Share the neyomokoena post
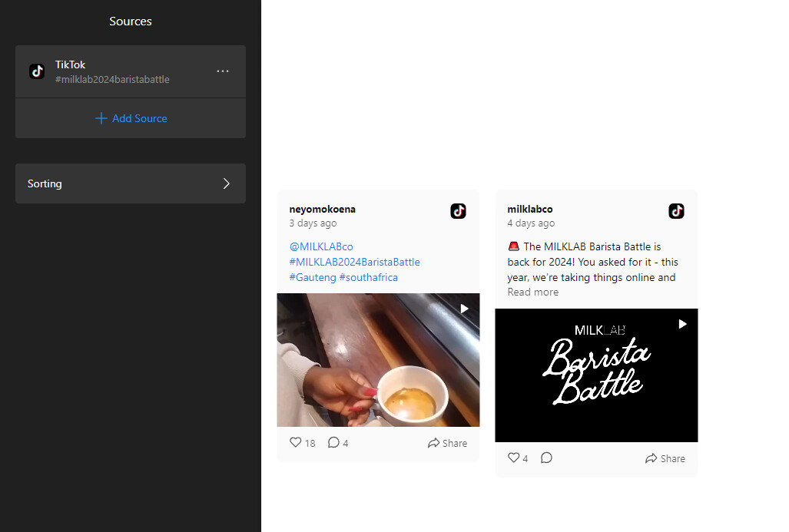This screenshot has height=532, width=789. 447,443
